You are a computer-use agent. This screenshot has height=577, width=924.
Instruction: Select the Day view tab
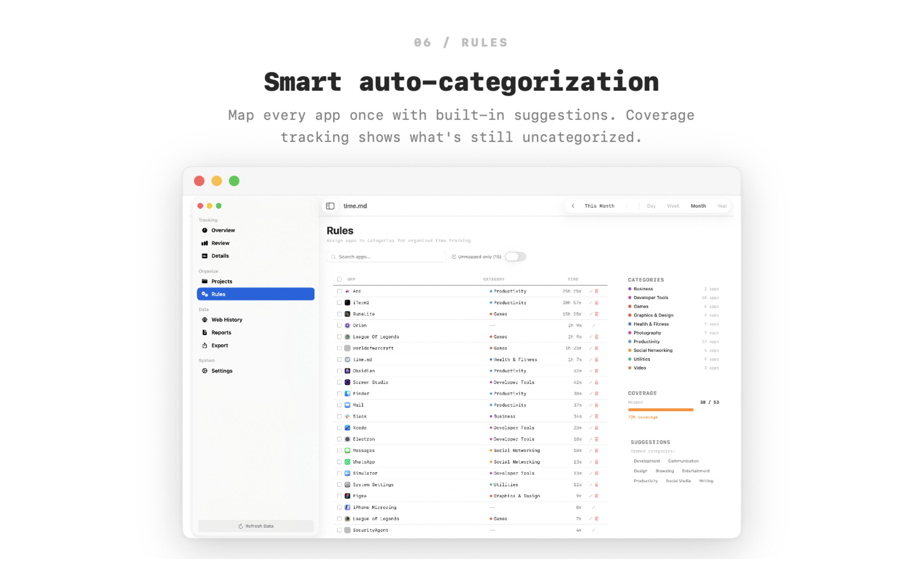(651, 206)
